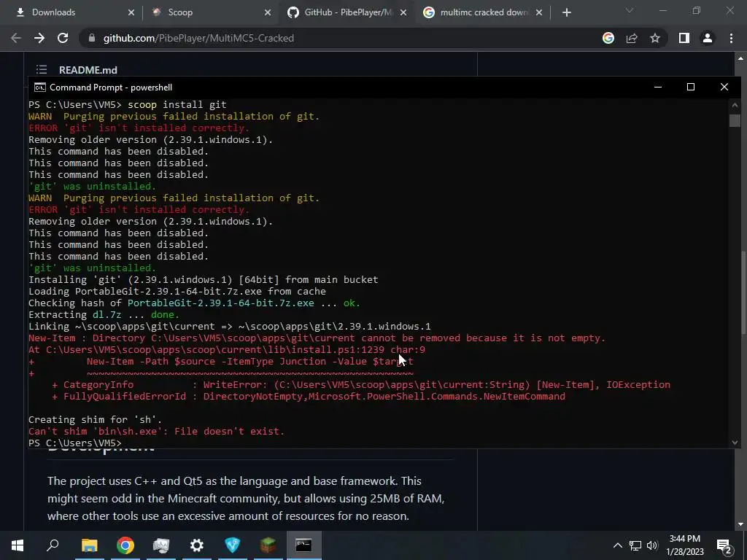Open taskbar search magnifier
This screenshot has height=560, width=747.
tap(53, 545)
